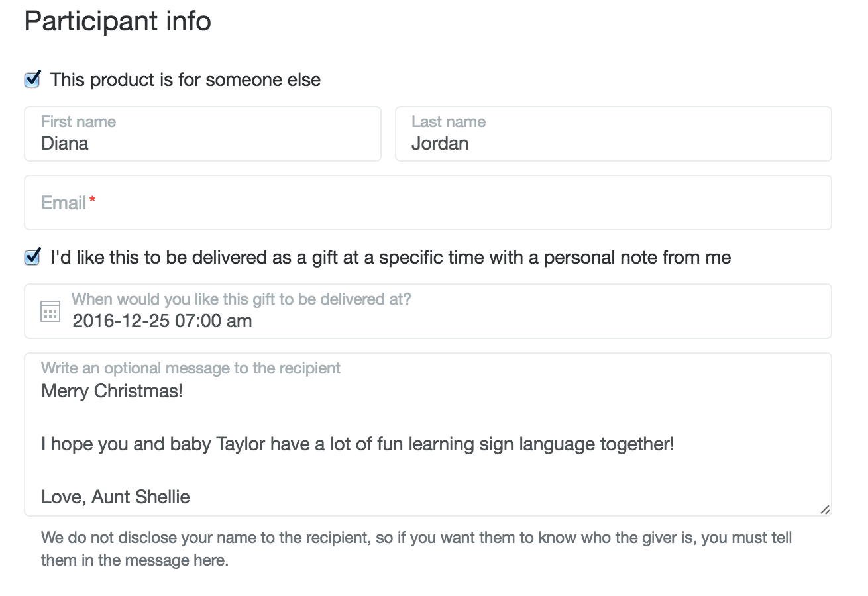Click the 2016-12-25 07:00 am date value
Screen dimensions: 868x596
[162, 321]
